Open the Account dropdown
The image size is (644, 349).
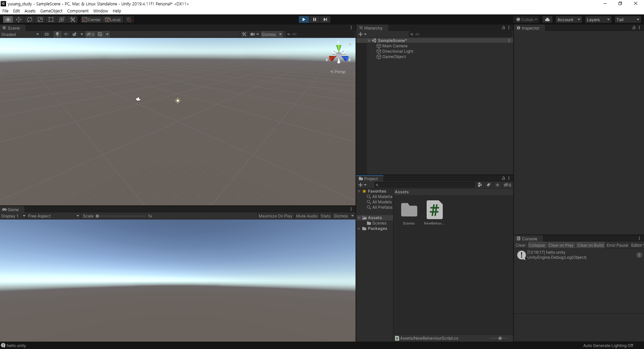coord(569,19)
